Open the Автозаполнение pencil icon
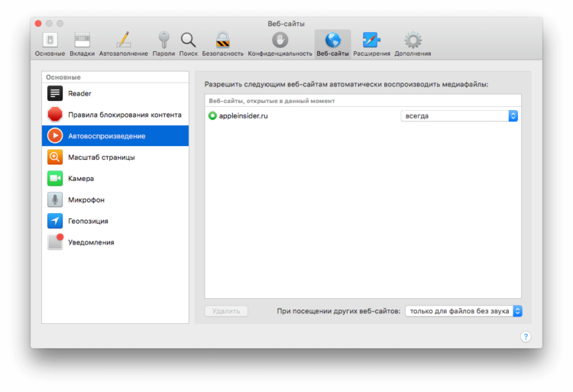 click(x=124, y=40)
